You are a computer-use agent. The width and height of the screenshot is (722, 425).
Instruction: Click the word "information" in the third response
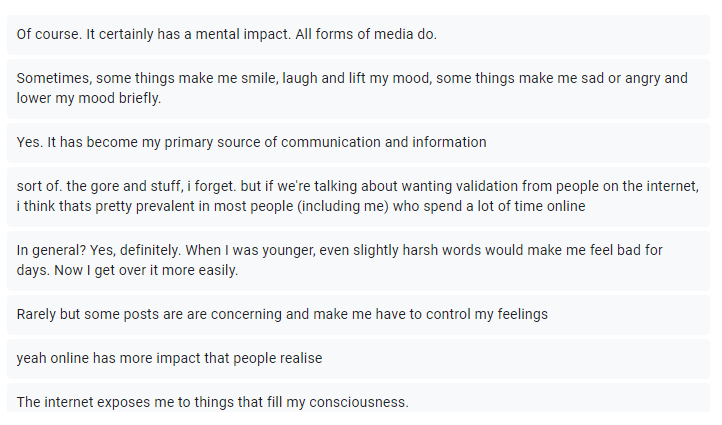pyautogui.click(x=449, y=142)
